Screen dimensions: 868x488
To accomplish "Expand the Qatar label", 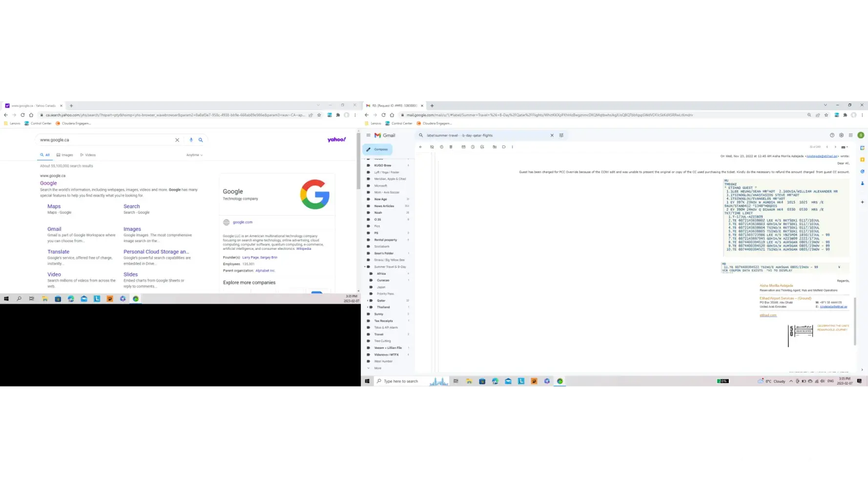I will click(x=367, y=301).
